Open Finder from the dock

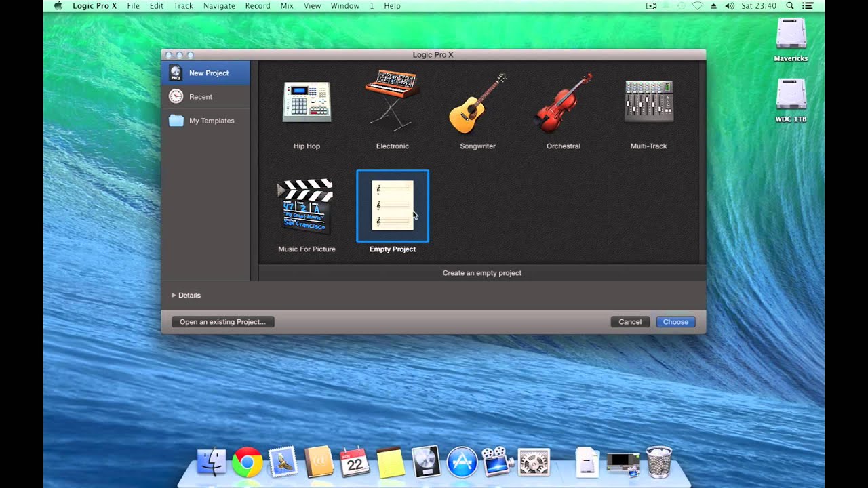(211, 463)
